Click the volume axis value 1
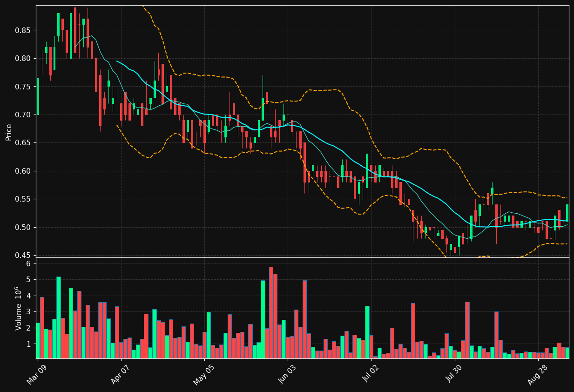Viewport: 574px width, 392px height. 28,344
